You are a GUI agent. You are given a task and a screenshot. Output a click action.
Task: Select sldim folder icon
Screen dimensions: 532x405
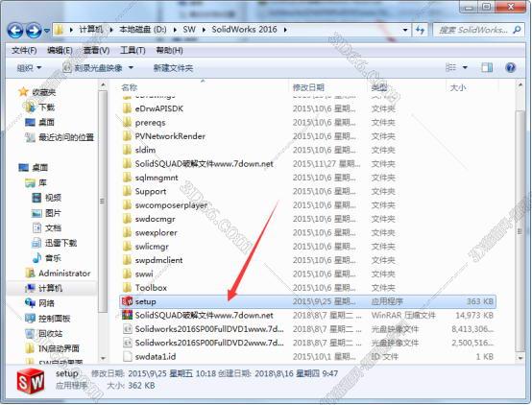pos(127,150)
